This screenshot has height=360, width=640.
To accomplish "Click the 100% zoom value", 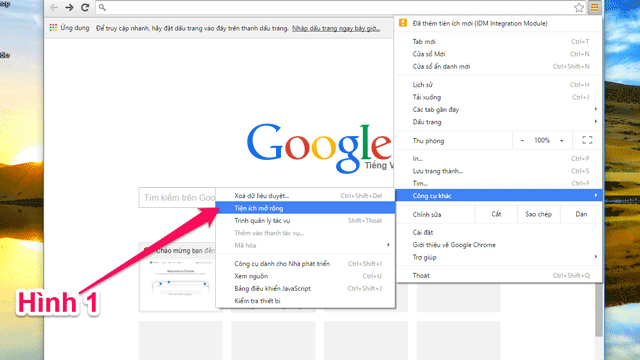I will pos(542,140).
